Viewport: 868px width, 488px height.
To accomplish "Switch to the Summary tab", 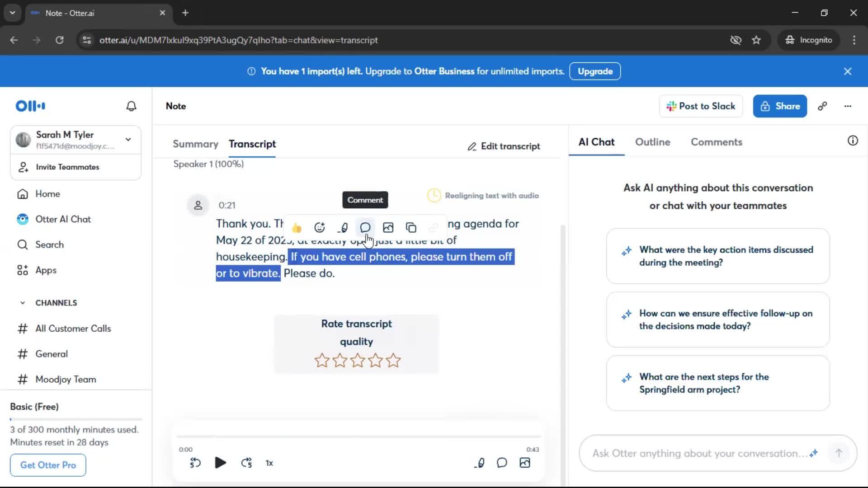I will [195, 144].
